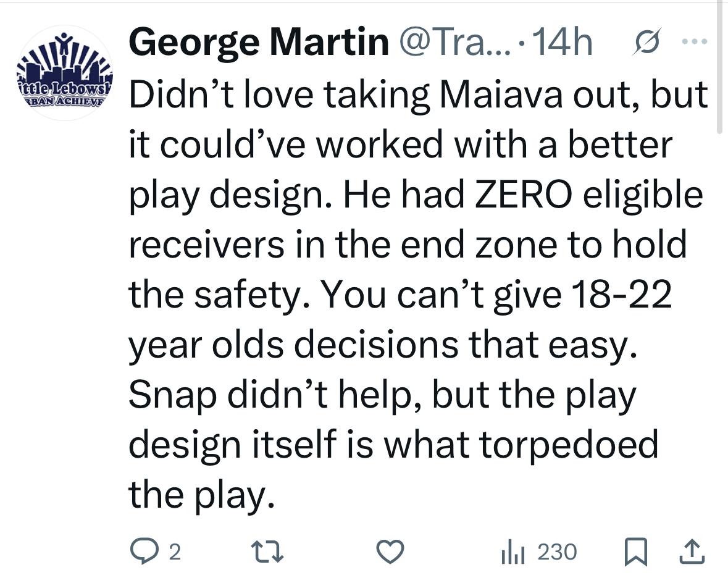
Task: Click the final line 'the play.'
Action: pos(201,495)
